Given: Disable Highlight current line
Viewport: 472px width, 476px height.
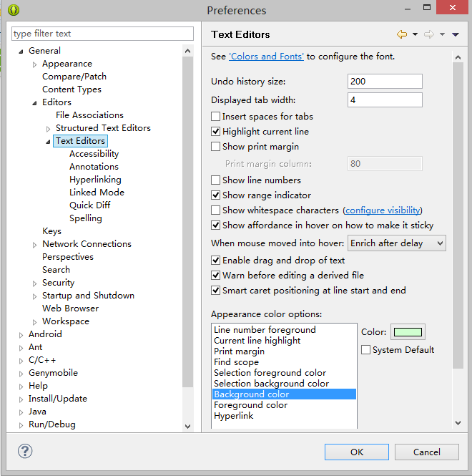Looking at the screenshot, I should point(216,132).
